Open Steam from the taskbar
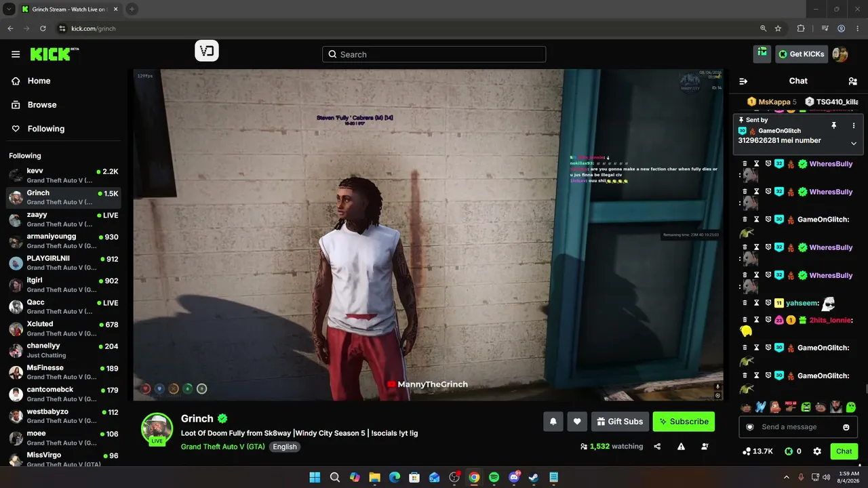 [x=534, y=477]
